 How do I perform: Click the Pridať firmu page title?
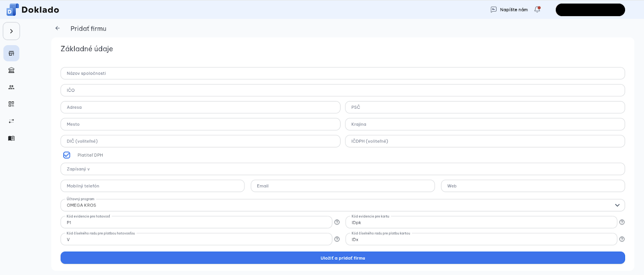[89, 29]
